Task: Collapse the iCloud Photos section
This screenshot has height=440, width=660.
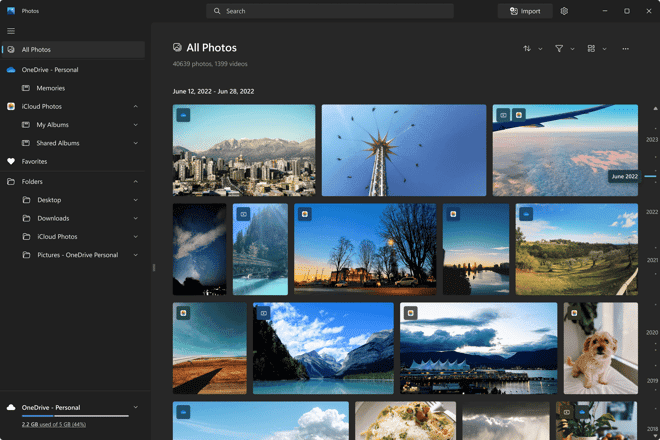Action: point(135,106)
